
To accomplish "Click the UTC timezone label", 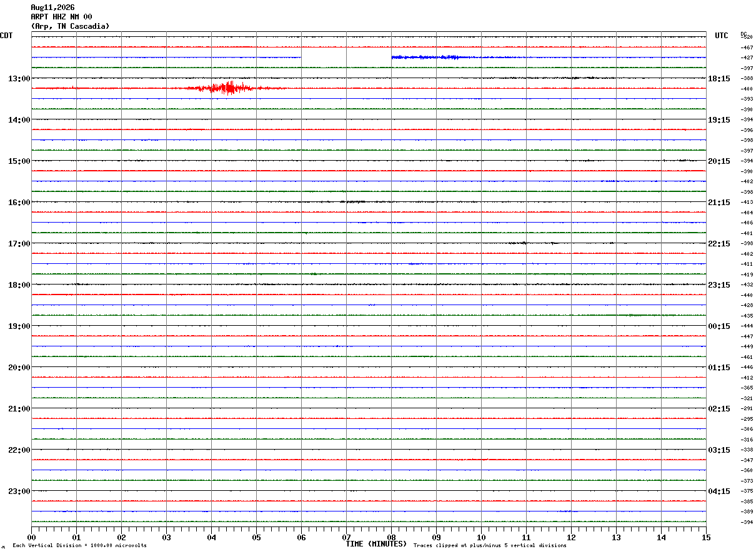I will 722,36.
